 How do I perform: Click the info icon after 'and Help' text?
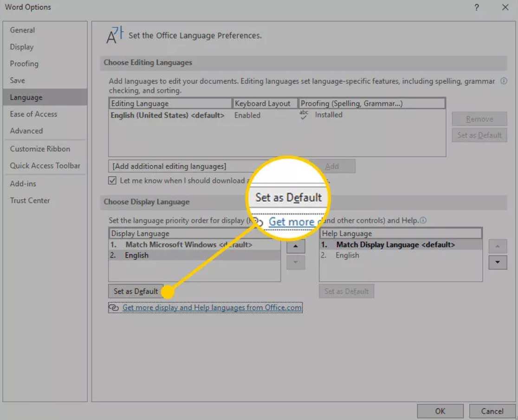click(423, 221)
